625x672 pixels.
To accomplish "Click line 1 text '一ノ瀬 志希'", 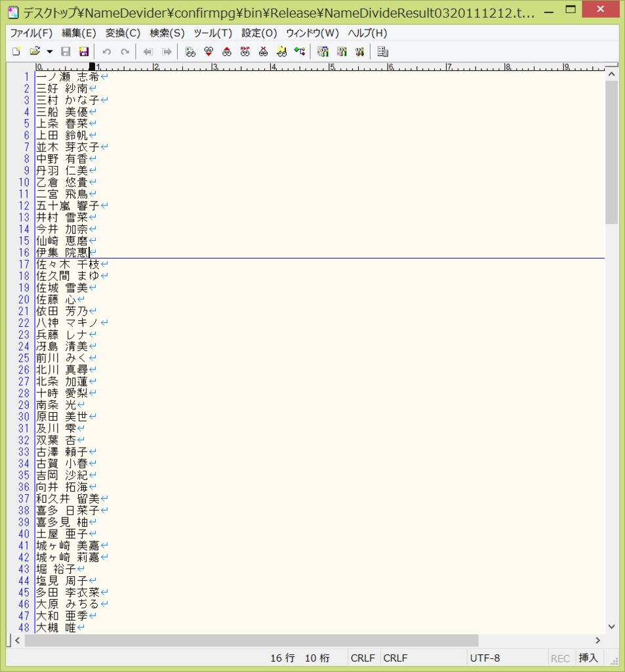I will click(68, 77).
